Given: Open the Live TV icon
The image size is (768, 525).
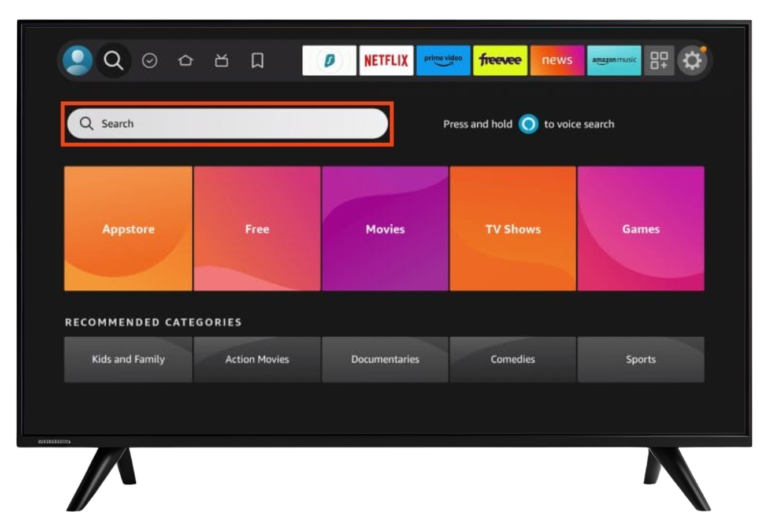Looking at the screenshot, I should coord(221,61).
